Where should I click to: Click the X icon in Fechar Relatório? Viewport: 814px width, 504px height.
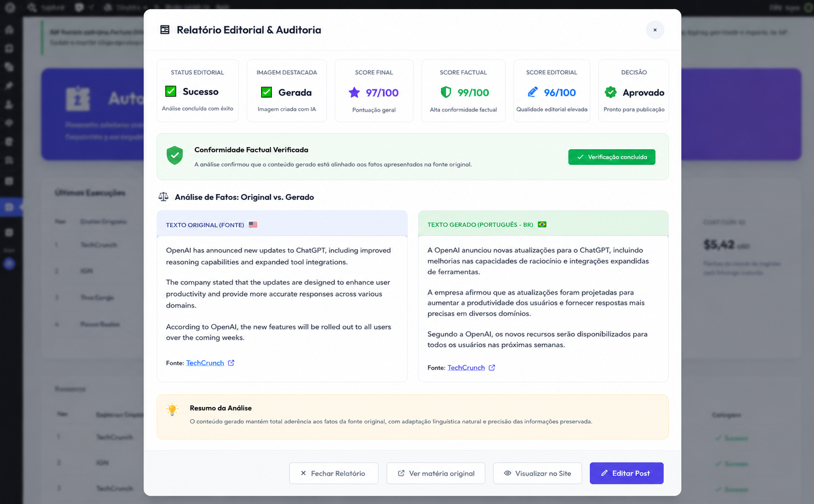tap(303, 473)
